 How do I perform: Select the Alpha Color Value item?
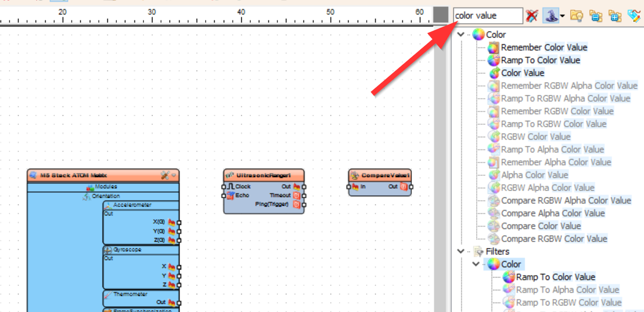coord(535,175)
